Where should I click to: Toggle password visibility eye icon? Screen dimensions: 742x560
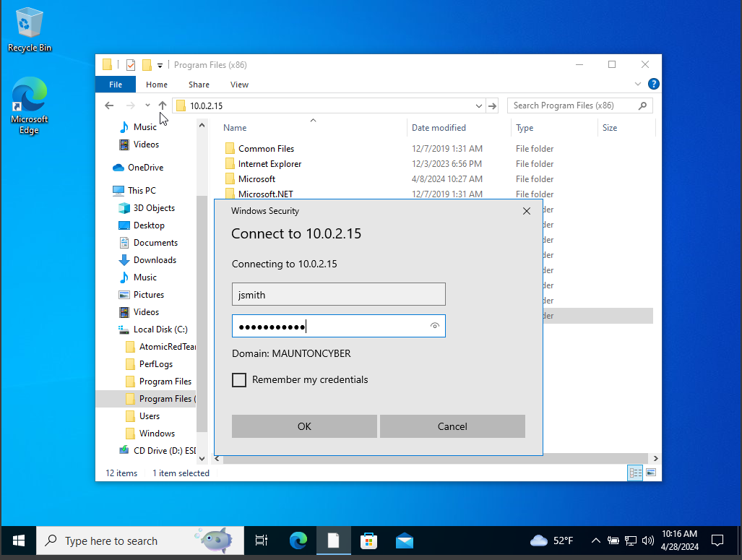[434, 326]
